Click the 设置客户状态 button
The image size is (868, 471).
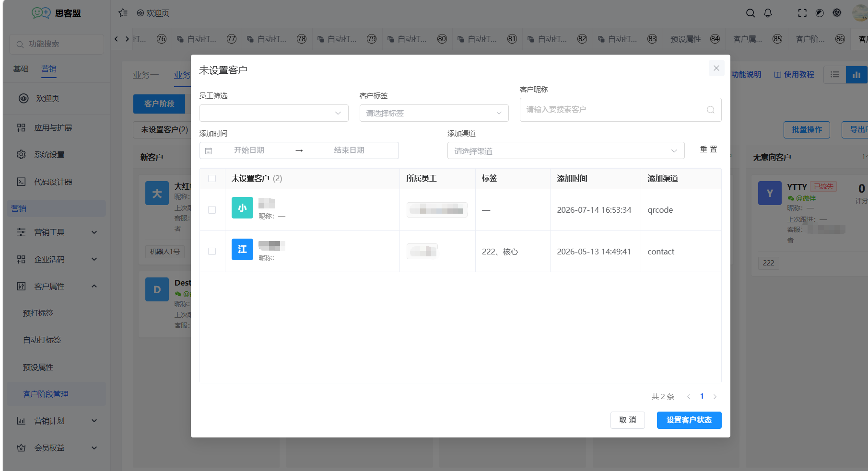click(x=689, y=420)
